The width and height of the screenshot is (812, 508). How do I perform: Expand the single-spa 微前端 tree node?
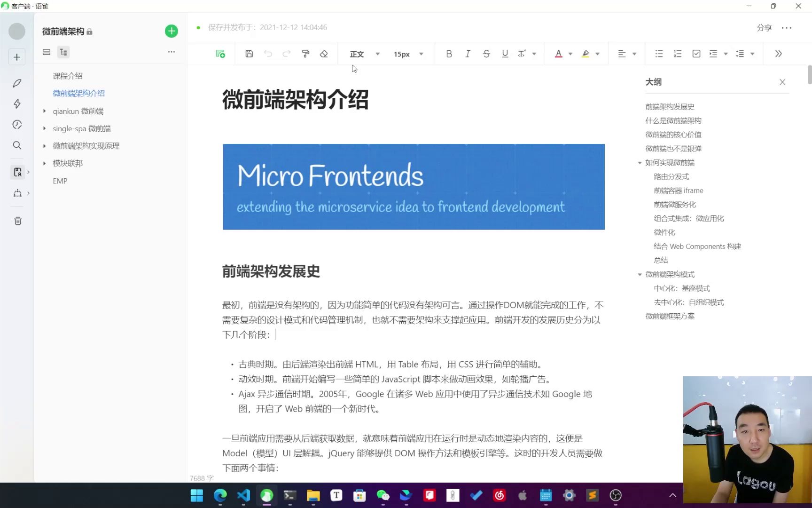[45, 128]
